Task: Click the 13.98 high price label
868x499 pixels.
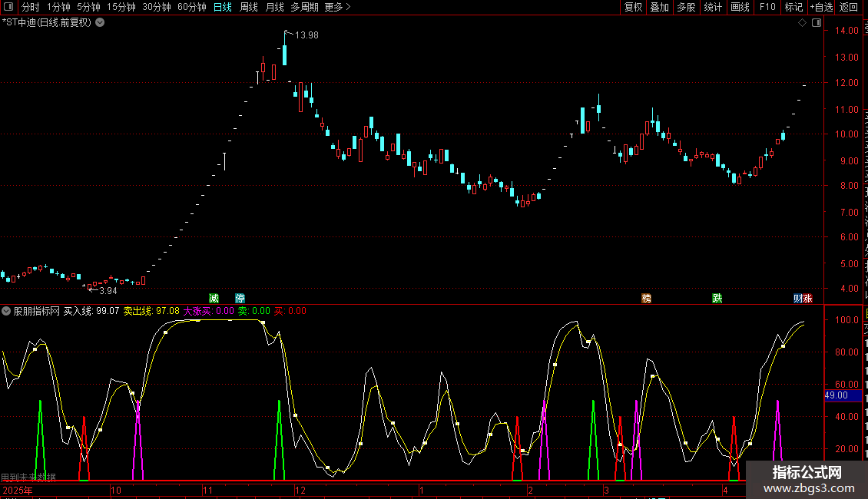Action: click(306, 35)
